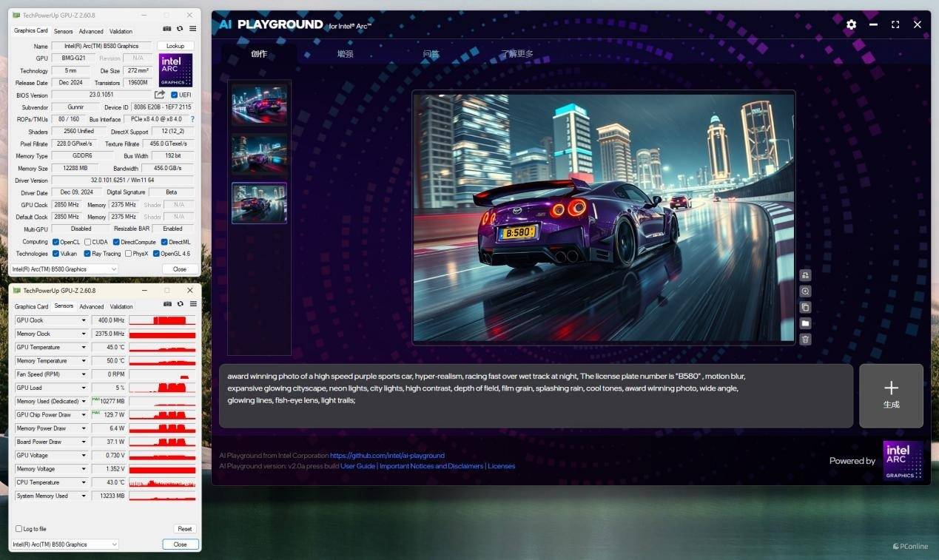
Task: Enable the Log to file checkbox
Action: tap(19, 529)
